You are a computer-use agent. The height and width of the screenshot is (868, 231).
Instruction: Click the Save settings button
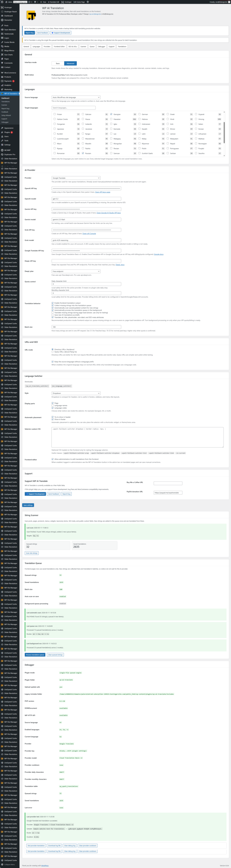pyautogui.click(x=28, y=505)
